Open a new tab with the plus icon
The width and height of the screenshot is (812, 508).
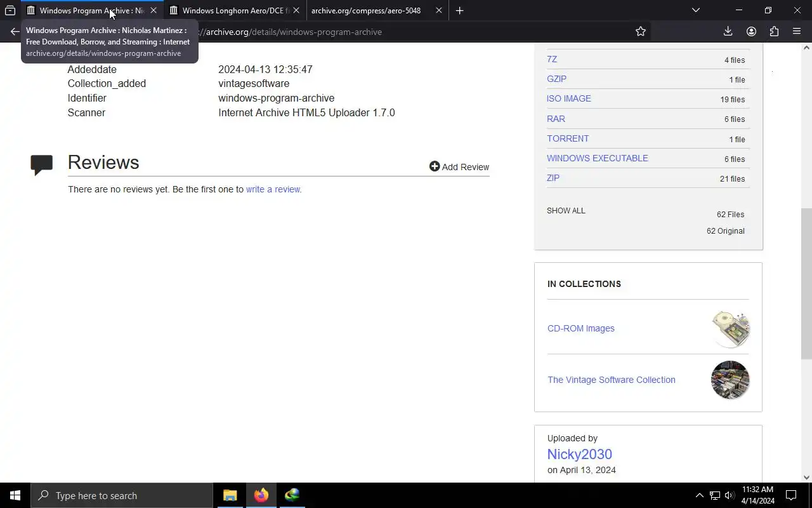click(460, 10)
